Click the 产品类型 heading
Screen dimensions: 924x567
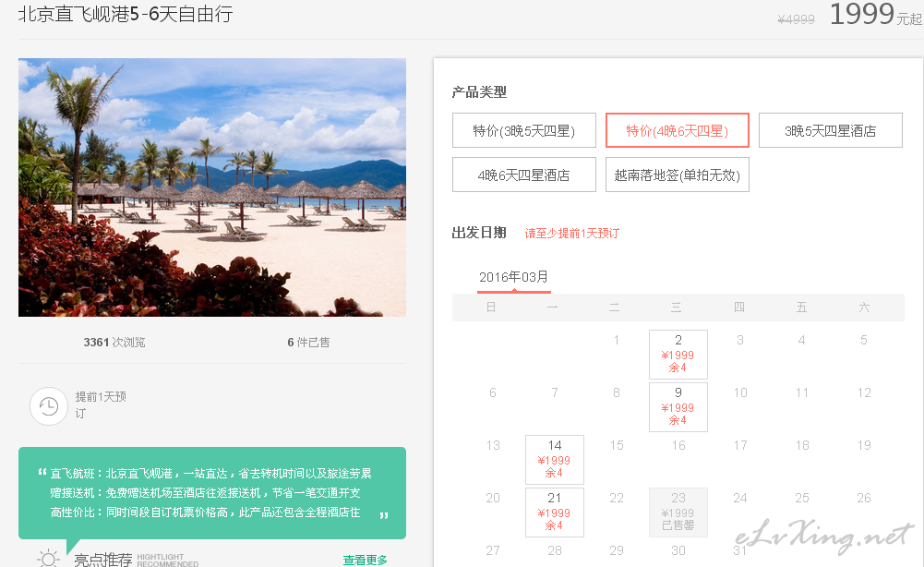(479, 92)
